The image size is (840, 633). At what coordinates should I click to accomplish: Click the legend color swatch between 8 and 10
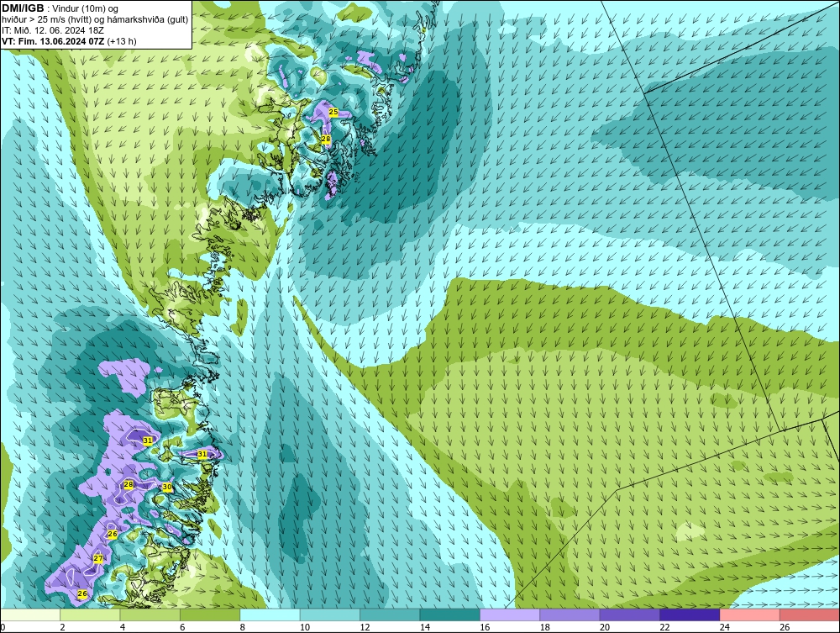click(270, 615)
